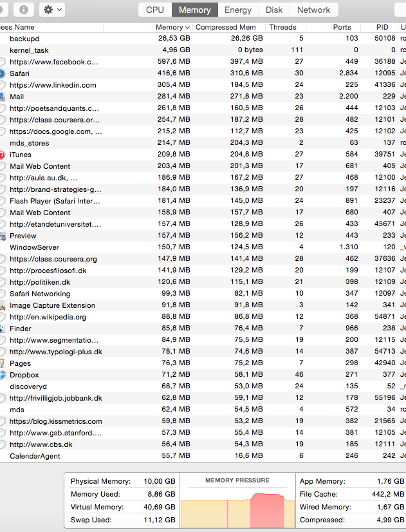The height and width of the screenshot is (532, 406).
Task: Select the kernel_task process
Action: click(203, 50)
